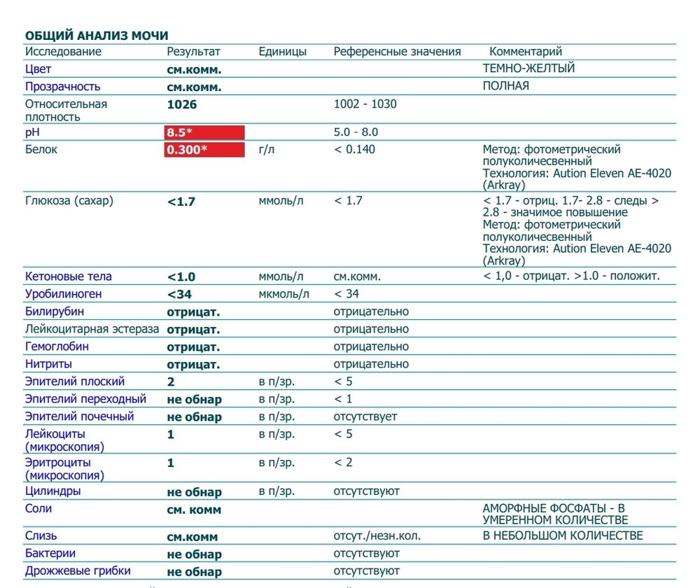Click the 'Исследование' column header
This screenshot has width=700, height=588.
pyautogui.click(x=63, y=52)
